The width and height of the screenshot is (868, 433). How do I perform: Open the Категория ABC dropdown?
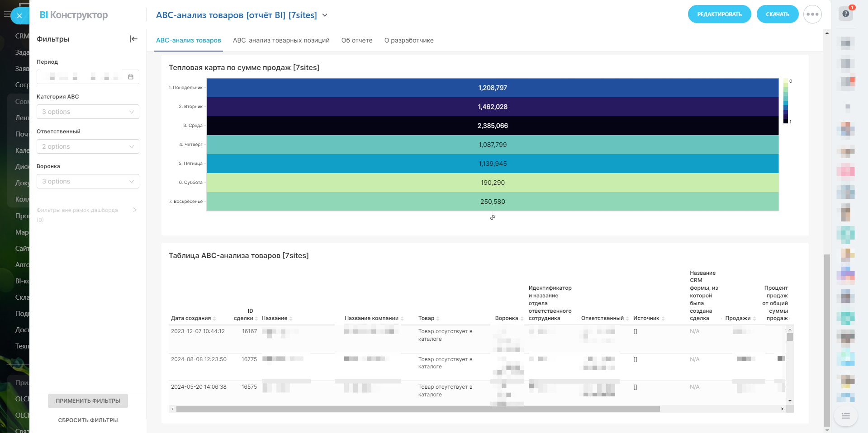point(88,112)
